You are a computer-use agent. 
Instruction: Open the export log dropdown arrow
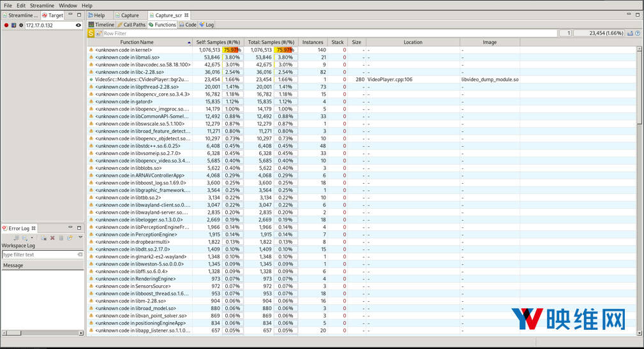click(x=32, y=237)
